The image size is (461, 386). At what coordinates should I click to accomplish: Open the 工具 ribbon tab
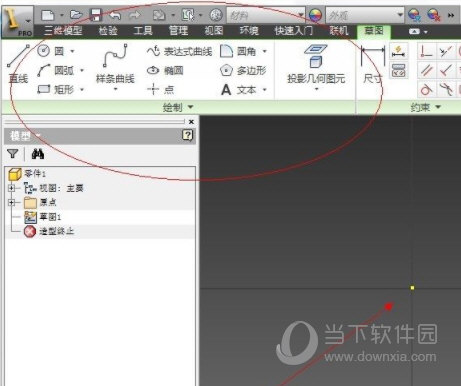pos(143,31)
